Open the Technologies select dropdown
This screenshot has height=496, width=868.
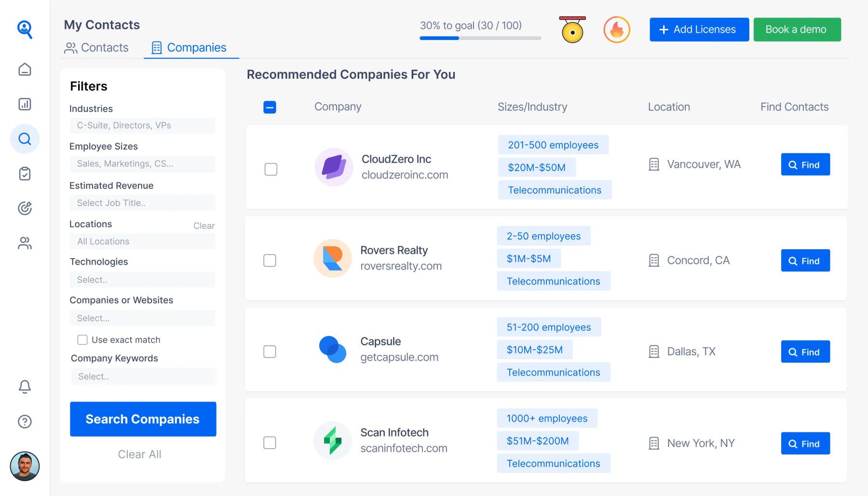(x=142, y=280)
